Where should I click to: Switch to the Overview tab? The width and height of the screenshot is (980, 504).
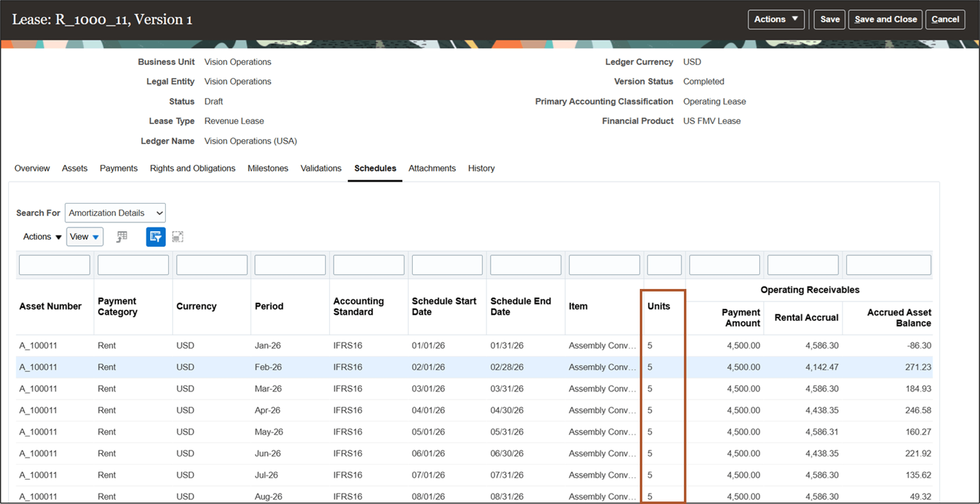[32, 168]
